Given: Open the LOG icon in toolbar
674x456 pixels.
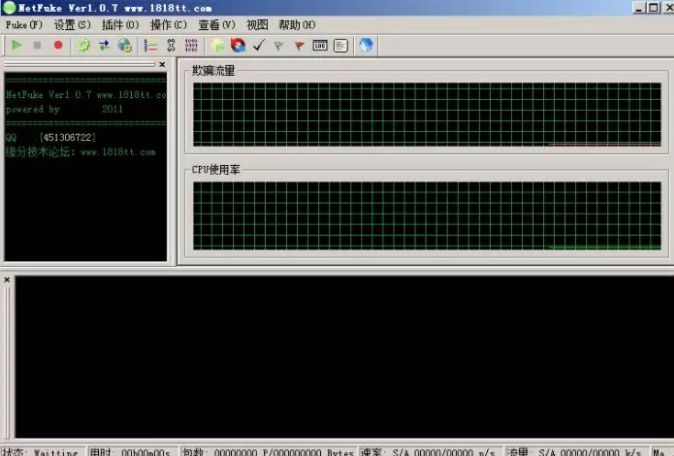Looking at the screenshot, I should [x=320, y=45].
